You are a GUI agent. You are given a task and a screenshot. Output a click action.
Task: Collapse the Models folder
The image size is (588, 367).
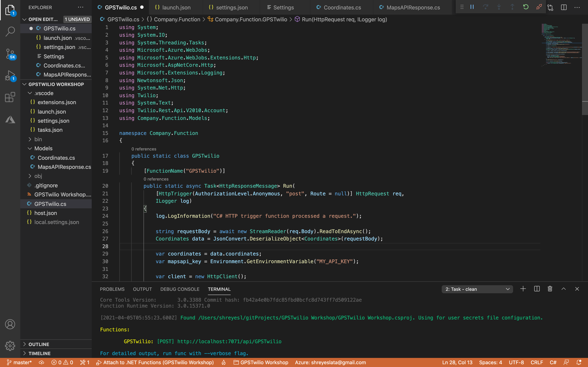pos(43,148)
